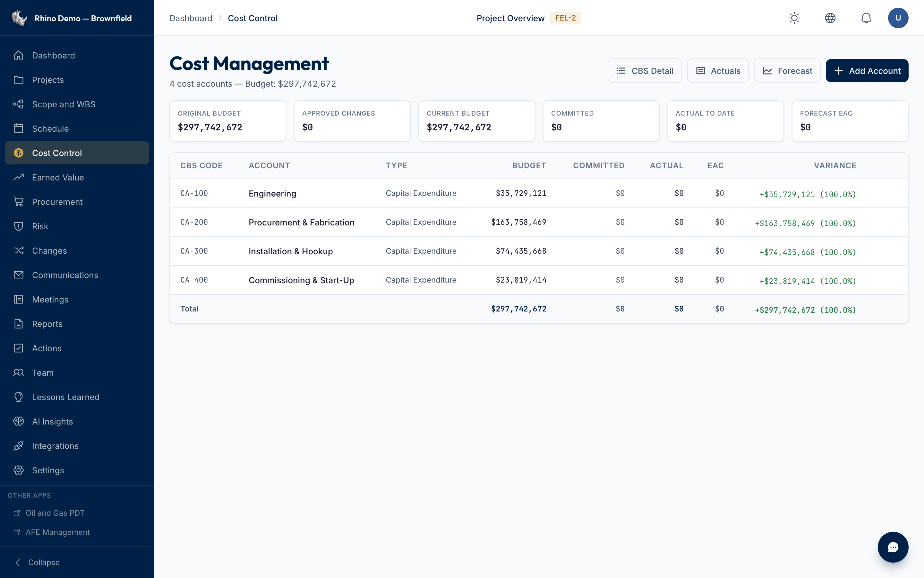Viewport: 924px width, 578px height.
Task: Open the language globe icon
Action: pyautogui.click(x=830, y=18)
